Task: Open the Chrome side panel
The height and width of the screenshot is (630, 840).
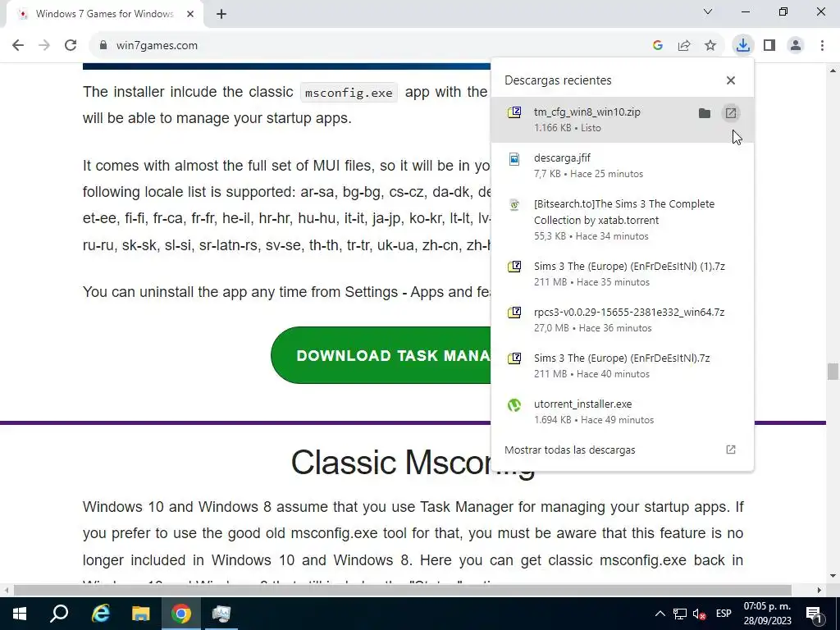Action: 769,46
